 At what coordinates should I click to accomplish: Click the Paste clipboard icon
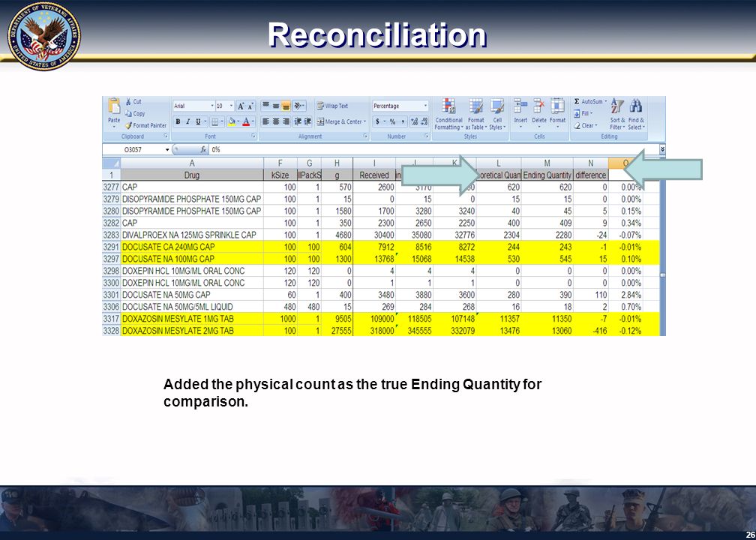[x=114, y=106]
